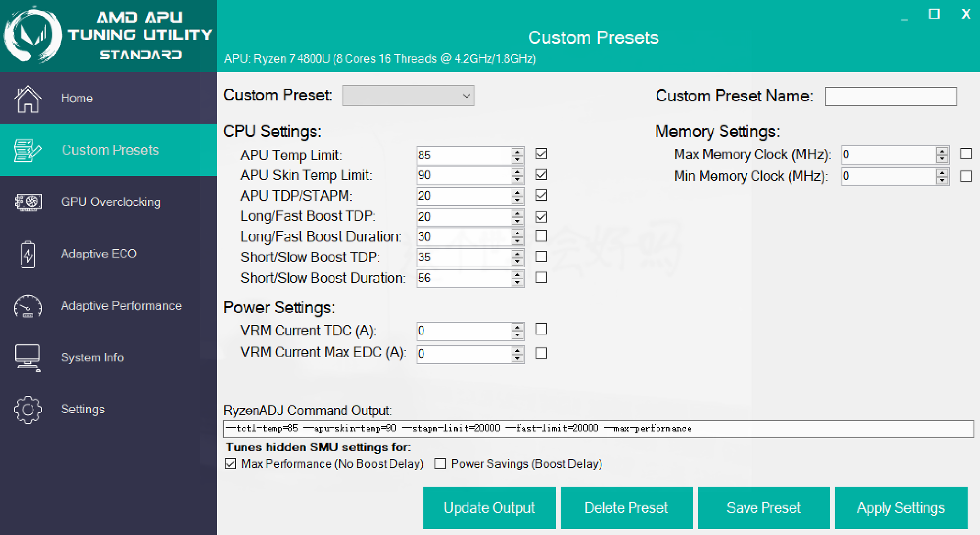Enable the Short/Slow Boost TDP checkbox
Screen dimensions: 980x535
tap(541, 256)
